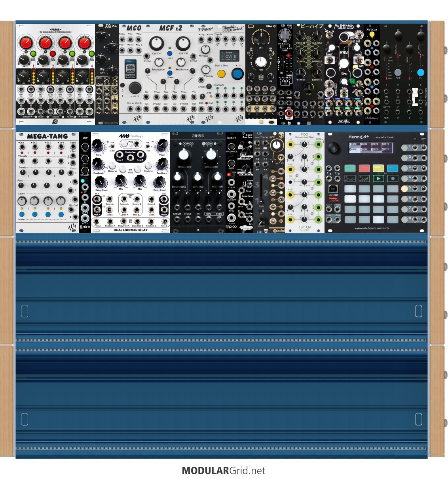The image size is (448, 479).
Task: Click the MCF x2 module title
Action: (171, 28)
